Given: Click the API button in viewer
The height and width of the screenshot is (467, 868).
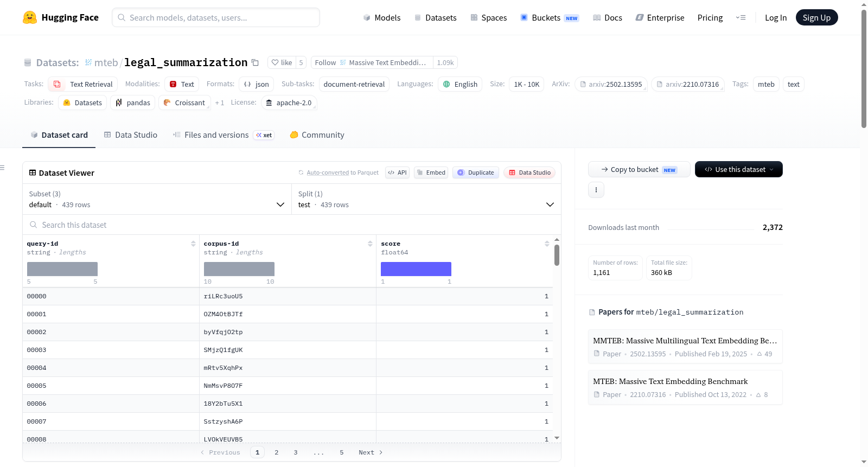Looking at the screenshot, I should point(397,172).
